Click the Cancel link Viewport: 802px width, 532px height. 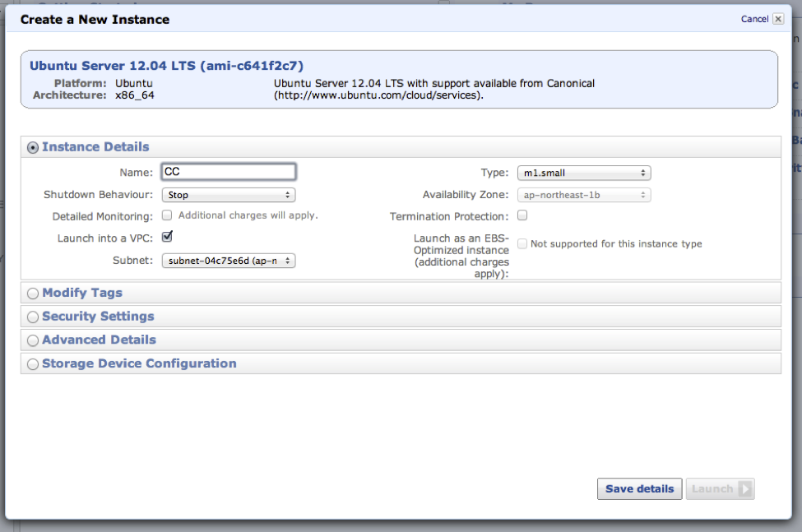(754, 19)
